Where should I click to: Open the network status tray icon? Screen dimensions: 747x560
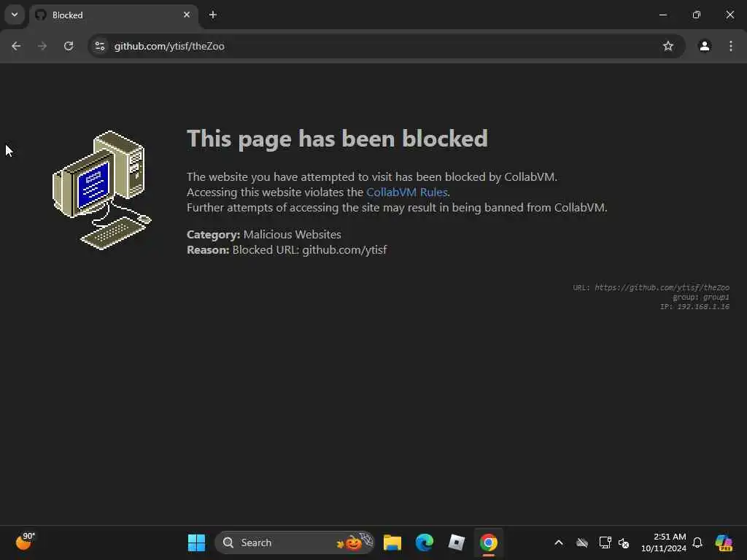[605, 542]
